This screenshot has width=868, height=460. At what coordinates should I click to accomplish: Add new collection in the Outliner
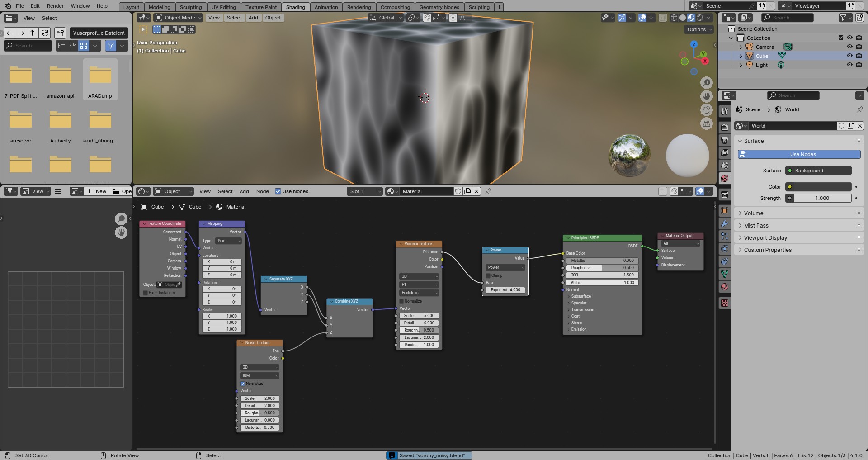tap(859, 18)
